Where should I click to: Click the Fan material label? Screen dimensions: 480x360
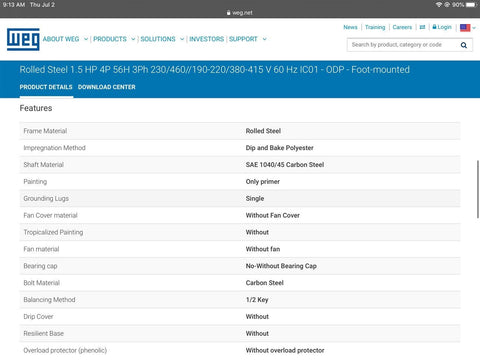click(41, 249)
